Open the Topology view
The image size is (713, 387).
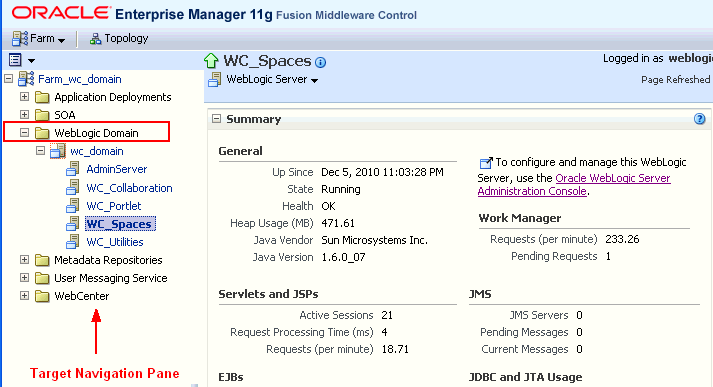coord(119,39)
